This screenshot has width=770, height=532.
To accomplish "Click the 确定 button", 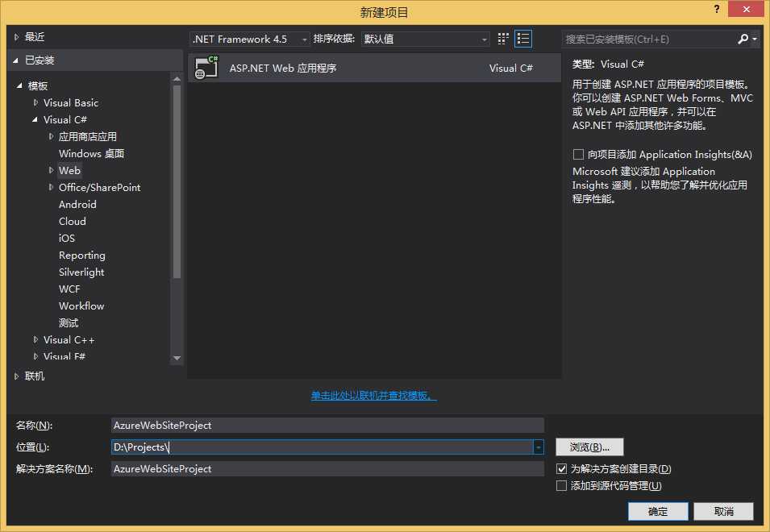I will pyautogui.click(x=658, y=511).
